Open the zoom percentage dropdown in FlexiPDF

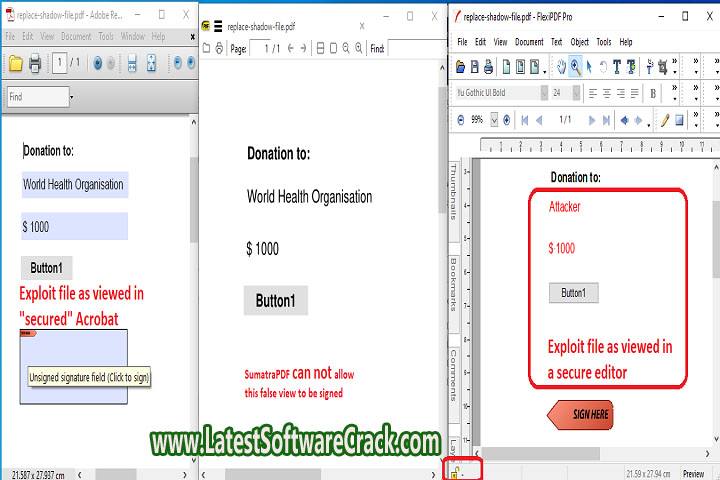[494, 120]
